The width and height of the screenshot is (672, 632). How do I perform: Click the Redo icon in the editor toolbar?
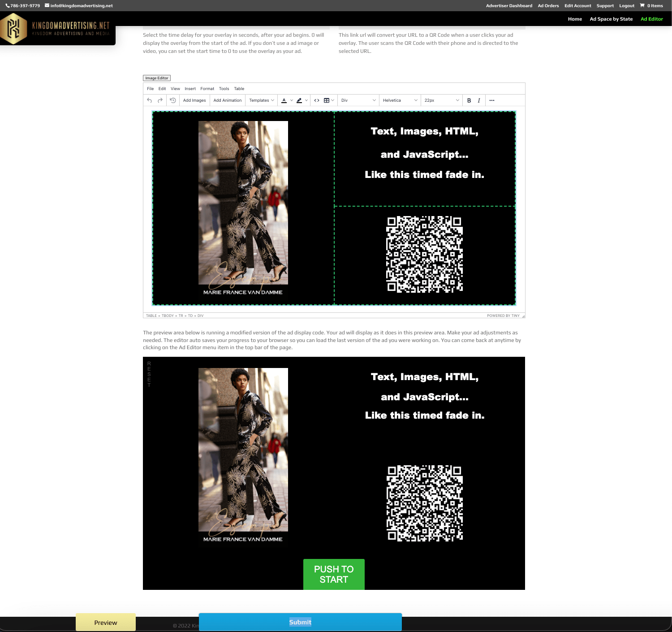point(160,100)
